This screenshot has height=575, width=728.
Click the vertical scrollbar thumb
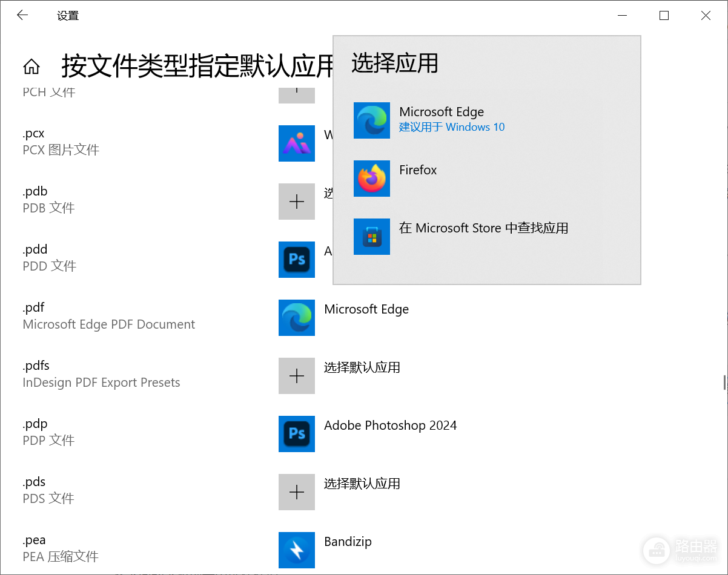[x=724, y=383]
